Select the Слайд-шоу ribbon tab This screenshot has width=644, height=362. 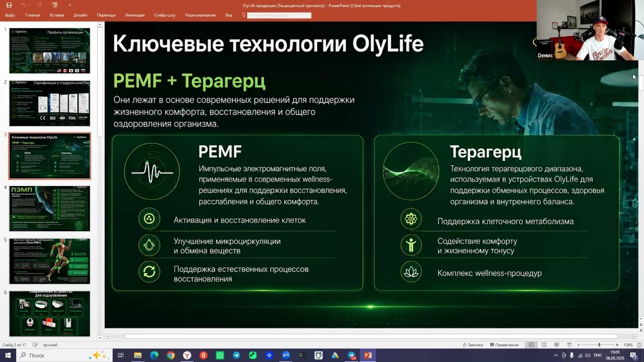pos(165,15)
